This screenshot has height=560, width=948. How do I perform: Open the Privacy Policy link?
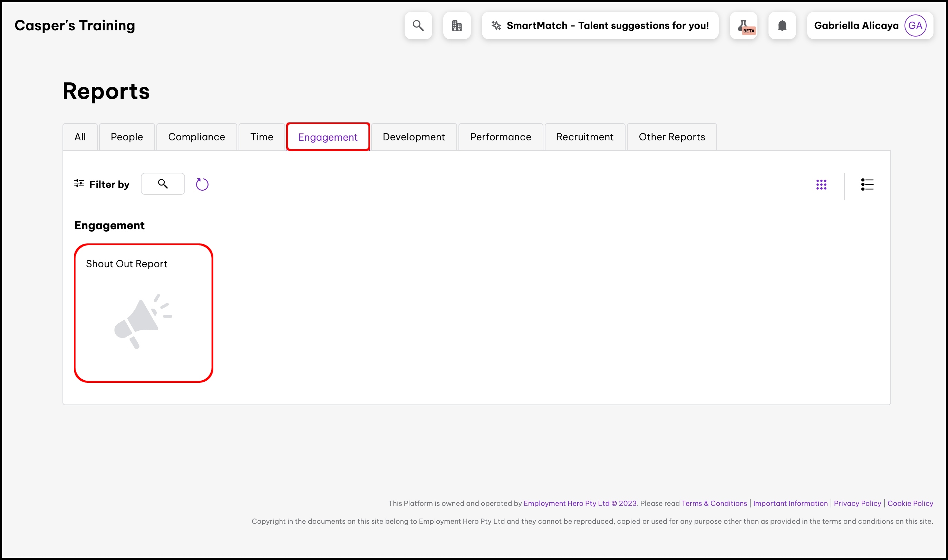857,503
